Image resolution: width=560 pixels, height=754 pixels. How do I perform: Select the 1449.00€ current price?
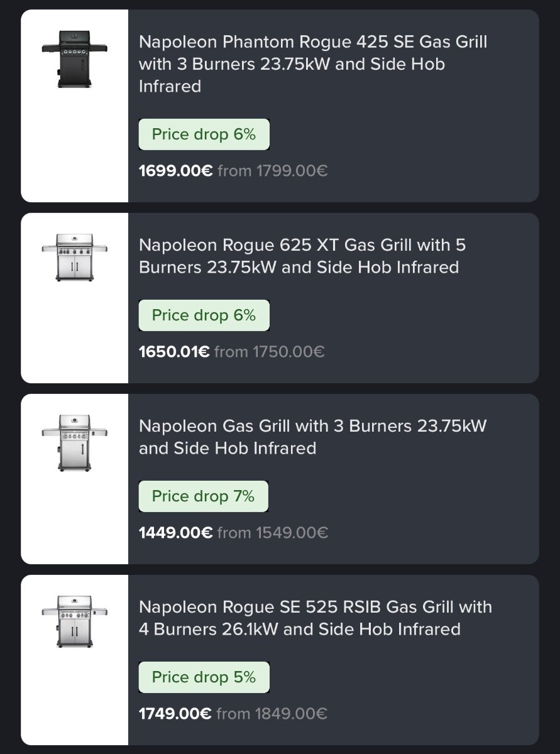click(x=175, y=533)
